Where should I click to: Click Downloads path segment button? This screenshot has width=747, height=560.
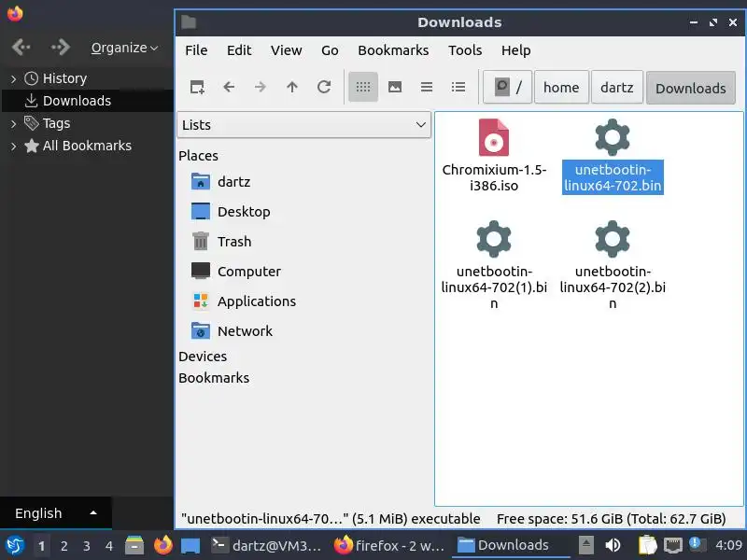click(x=691, y=88)
